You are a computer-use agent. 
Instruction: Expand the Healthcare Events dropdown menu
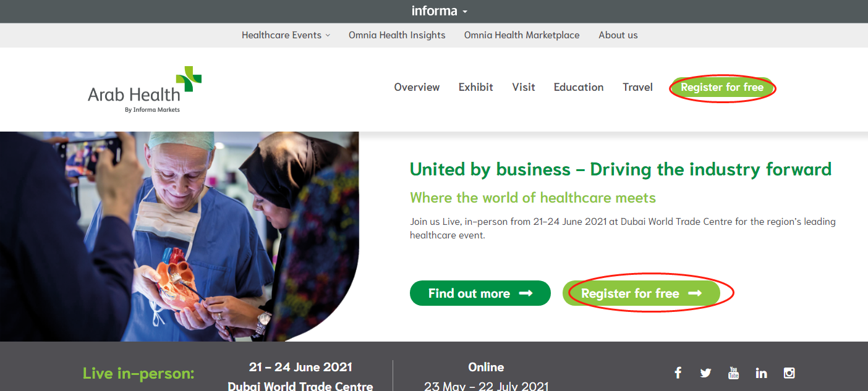click(286, 35)
